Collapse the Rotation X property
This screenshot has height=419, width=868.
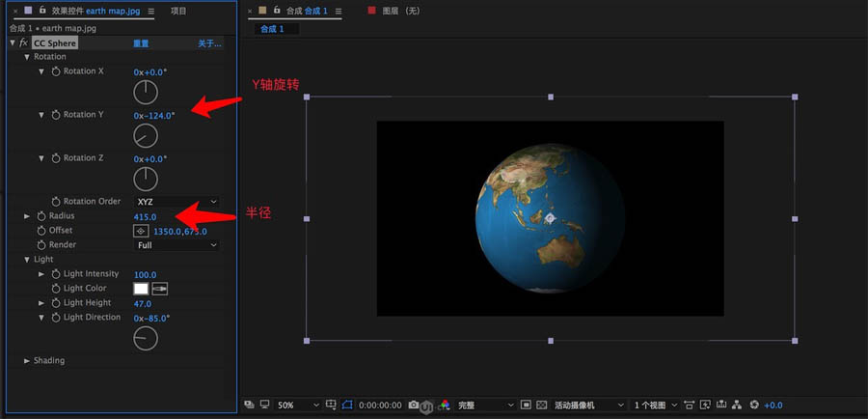tap(41, 71)
